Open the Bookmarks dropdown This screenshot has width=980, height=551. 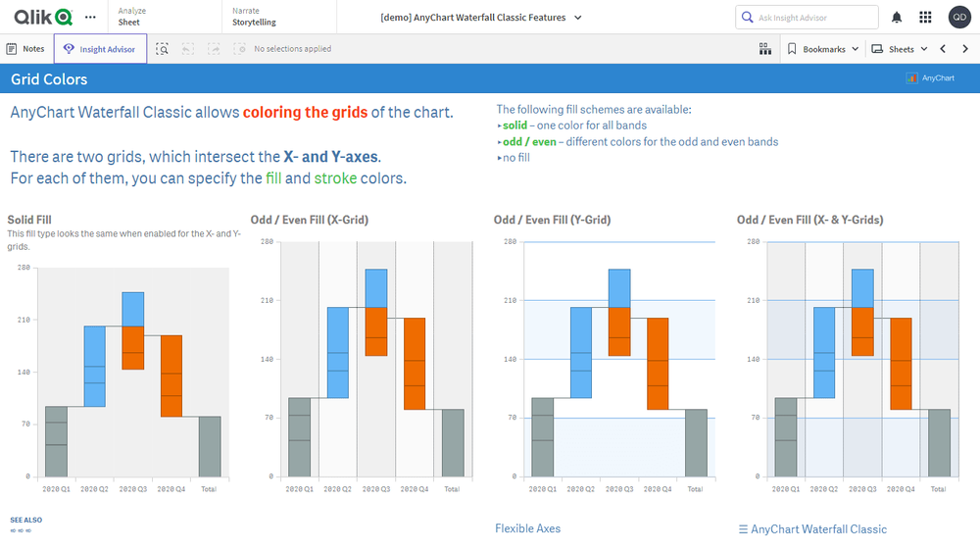(823, 49)
